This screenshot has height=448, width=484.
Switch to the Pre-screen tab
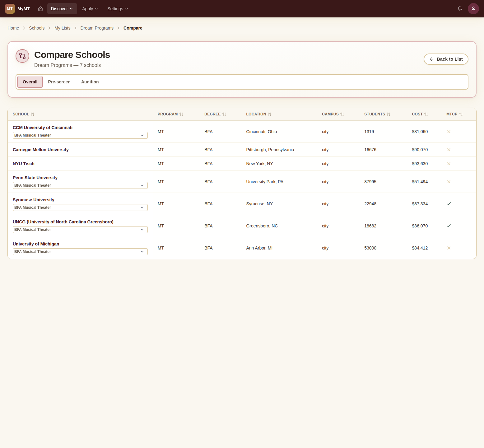(x=59, y=82)
